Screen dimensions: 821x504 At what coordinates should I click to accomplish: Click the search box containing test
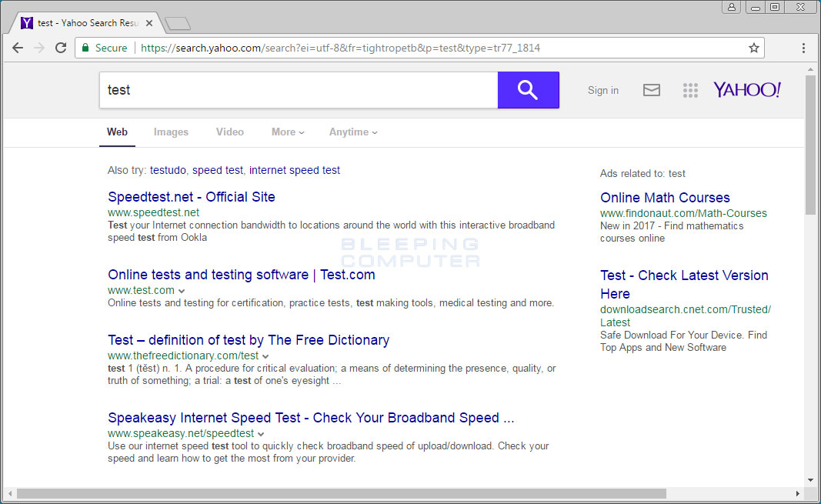[299, 90]
